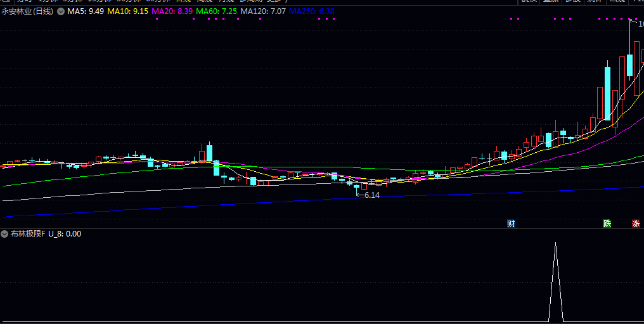This screenshot has height=324, width=644.
Task: Click the peak of the white indicator spike
Action: click(556, 243)
